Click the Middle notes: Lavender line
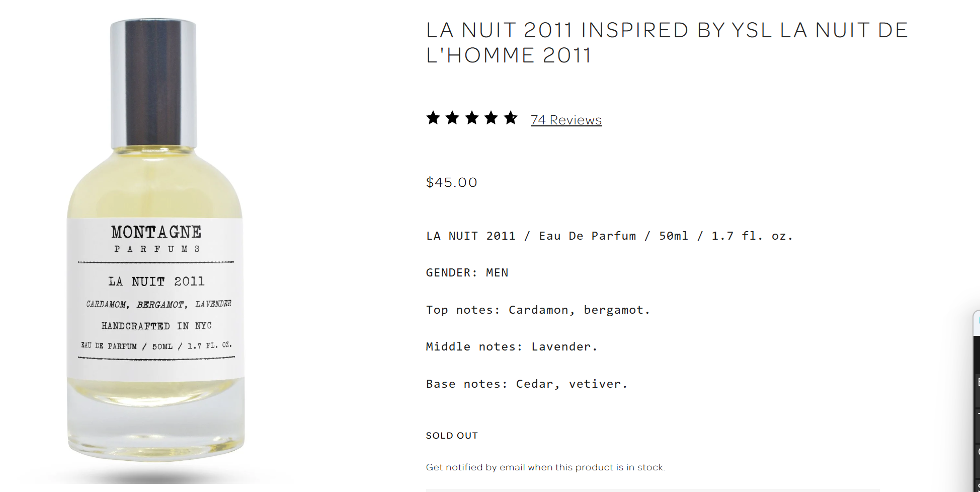 point(511,347)
